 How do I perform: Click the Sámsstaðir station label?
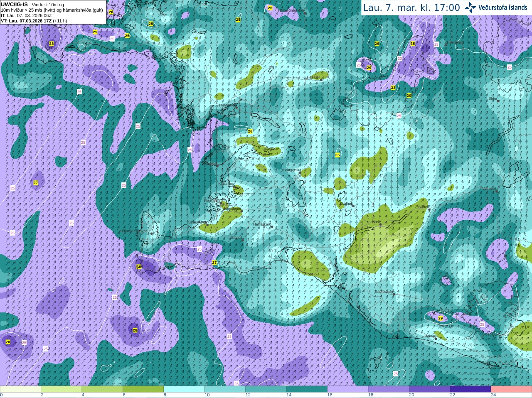tap(384, 292)
